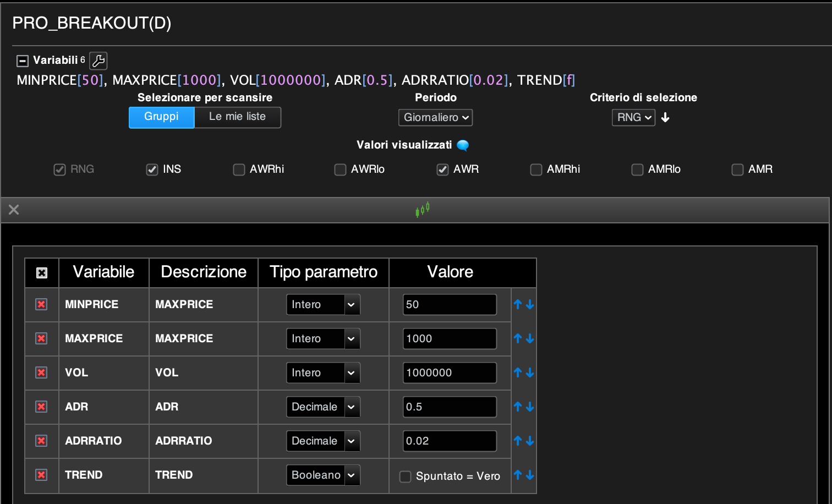The width and height of the screenshot is (832, 504).
Task: Switch to Le mie liste tab
Action: pyautogui.click(x=237, y=117)
